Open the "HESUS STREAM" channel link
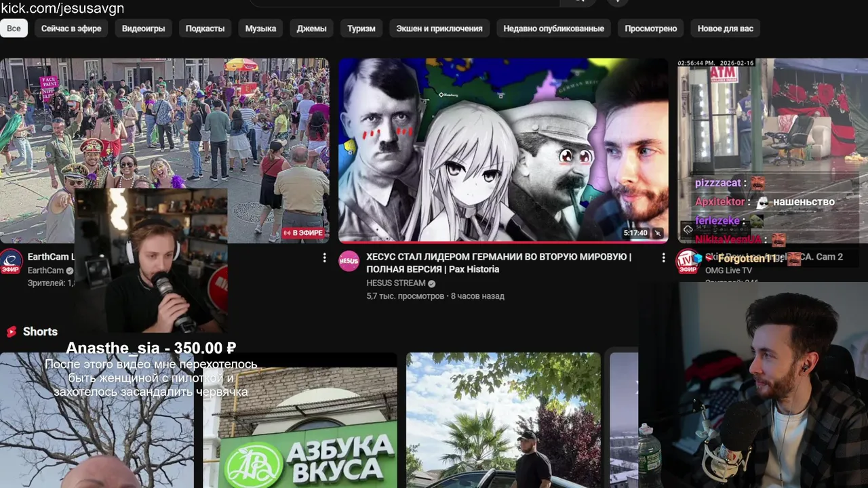Screen dimensions: 868x488 pyautogui.click(x=396, y=283)
